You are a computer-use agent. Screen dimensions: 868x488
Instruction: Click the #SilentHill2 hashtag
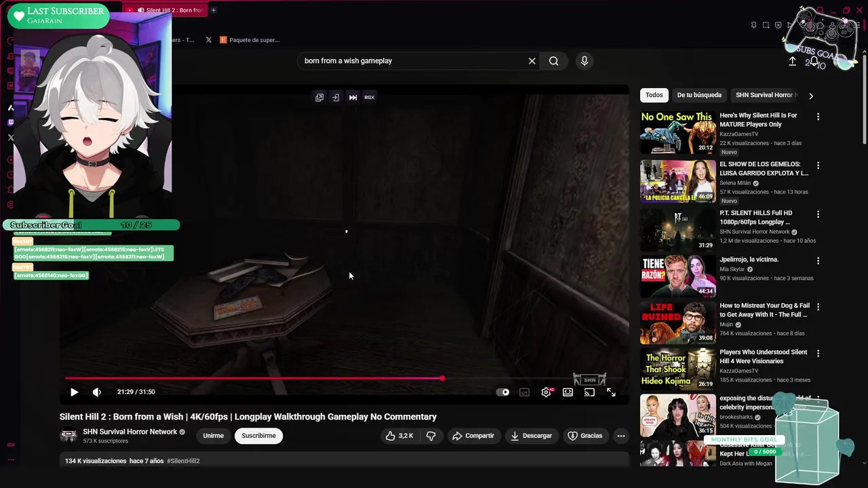tap(183, 461)
